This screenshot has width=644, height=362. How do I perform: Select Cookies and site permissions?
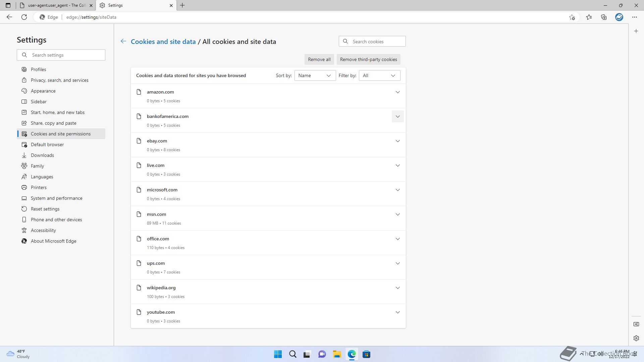tap(61, 134)
